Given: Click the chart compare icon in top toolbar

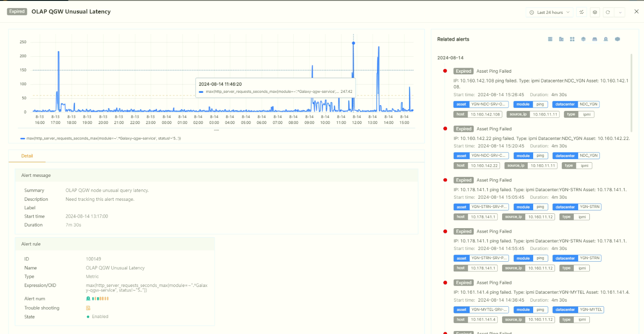Looking at the screenshot, I should click(x=581, y=12).
